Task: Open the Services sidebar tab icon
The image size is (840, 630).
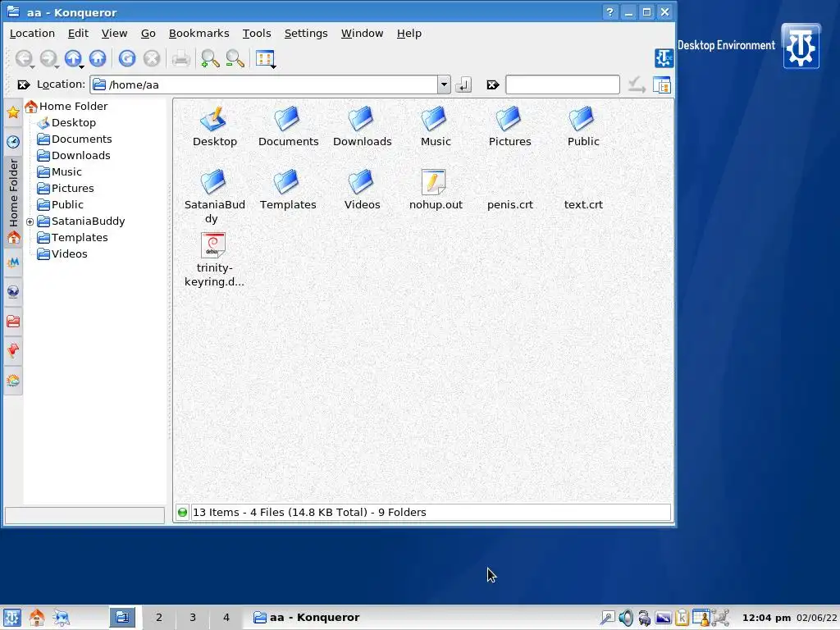Action: [13, 381]
